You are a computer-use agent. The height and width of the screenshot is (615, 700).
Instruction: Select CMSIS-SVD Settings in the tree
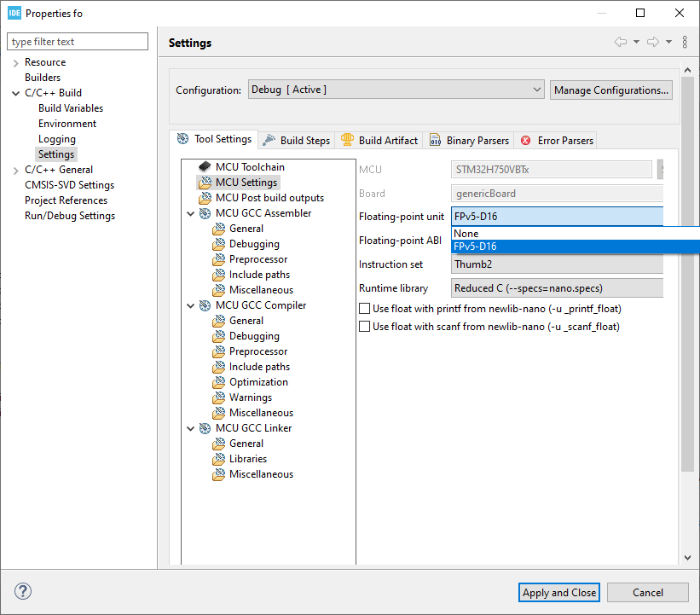[x=70, y=185]
